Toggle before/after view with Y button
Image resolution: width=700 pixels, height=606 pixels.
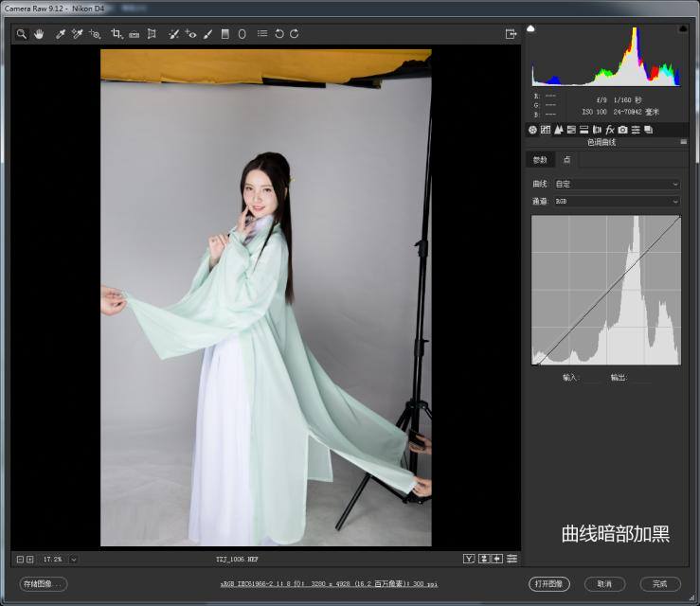click(x=469, y=559)
